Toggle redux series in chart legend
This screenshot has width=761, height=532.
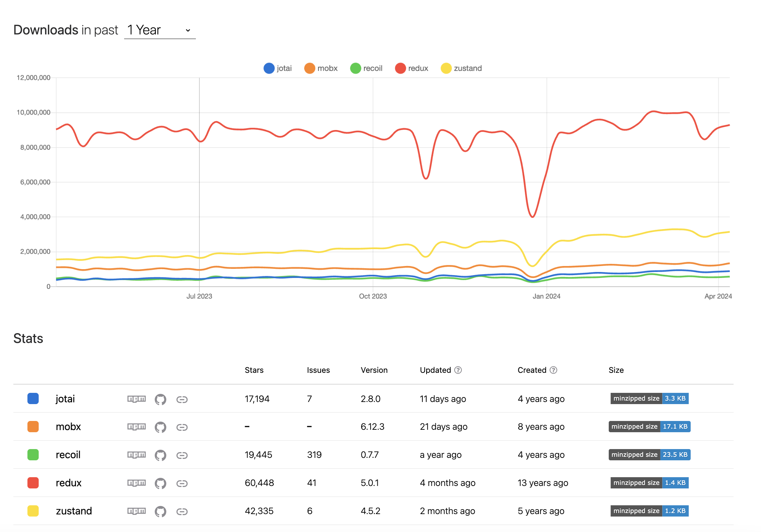412,68
